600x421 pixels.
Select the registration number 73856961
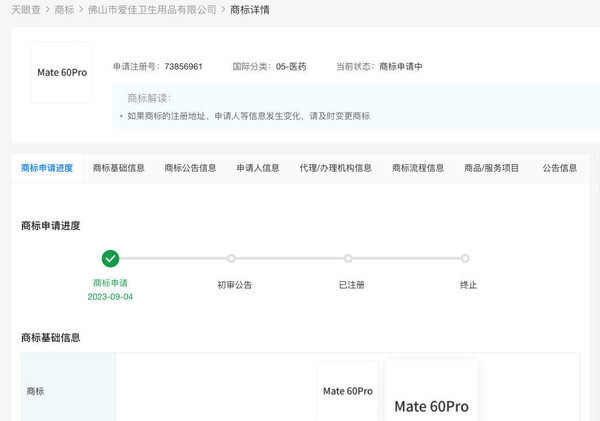tap(183, 67)
